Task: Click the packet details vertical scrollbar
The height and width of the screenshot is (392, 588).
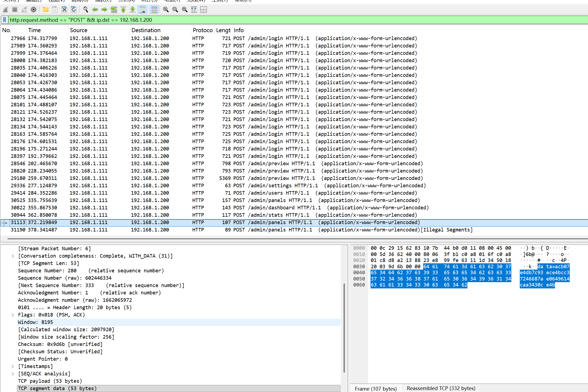Action: (x=344, y=327)
